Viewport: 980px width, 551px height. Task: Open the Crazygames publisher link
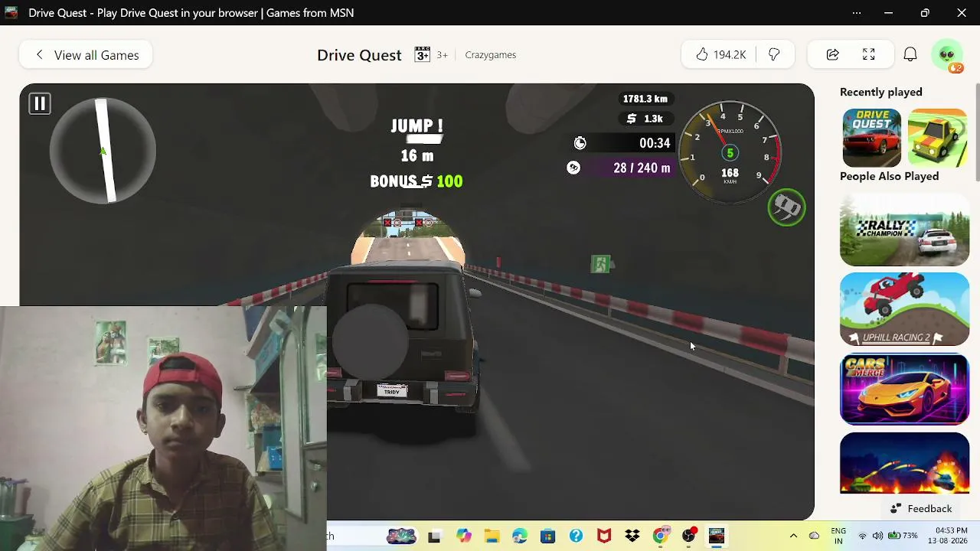click(x=491, y=55)
